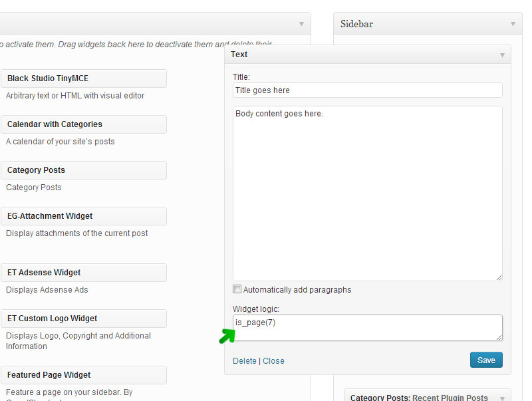
Task: Collapse the Available Widgets panel arrow
Action: pyautogui.click(x=301, y=24)
